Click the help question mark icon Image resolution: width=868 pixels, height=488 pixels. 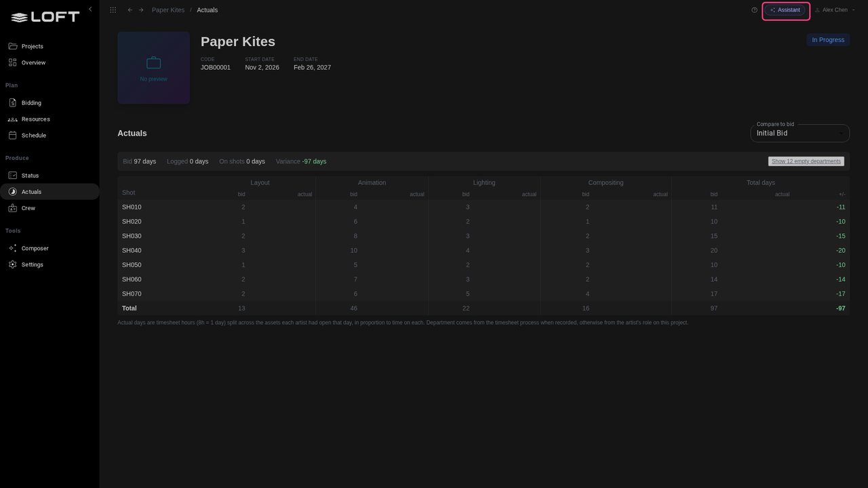(x=755, y=10)
